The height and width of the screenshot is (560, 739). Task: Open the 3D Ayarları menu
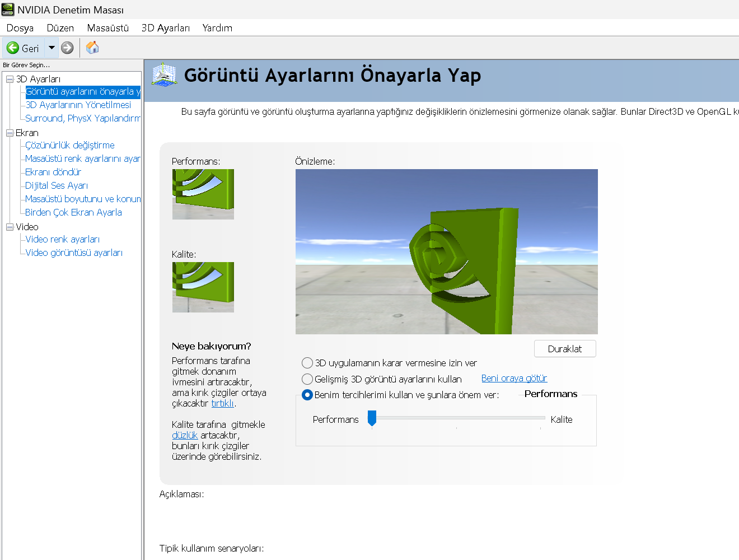pyautogui.click(x=165, y=28)
